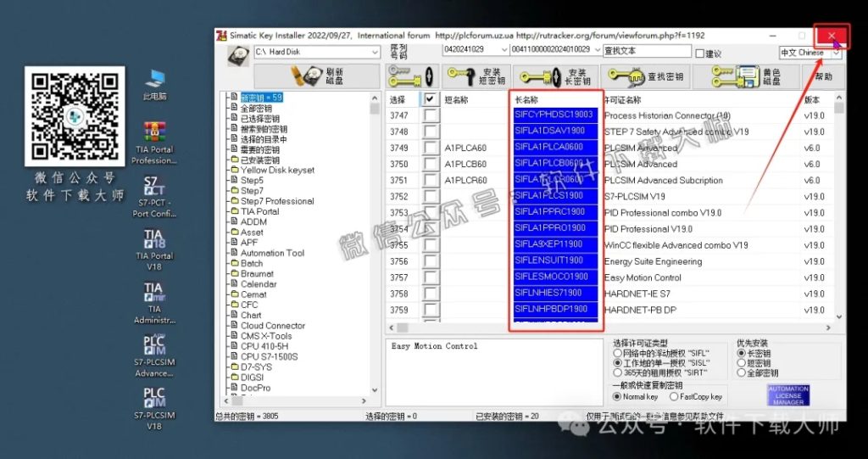Select the TIA Portal V18 desktop icon
Screen dimensions: 868x459
pos(154,250)
